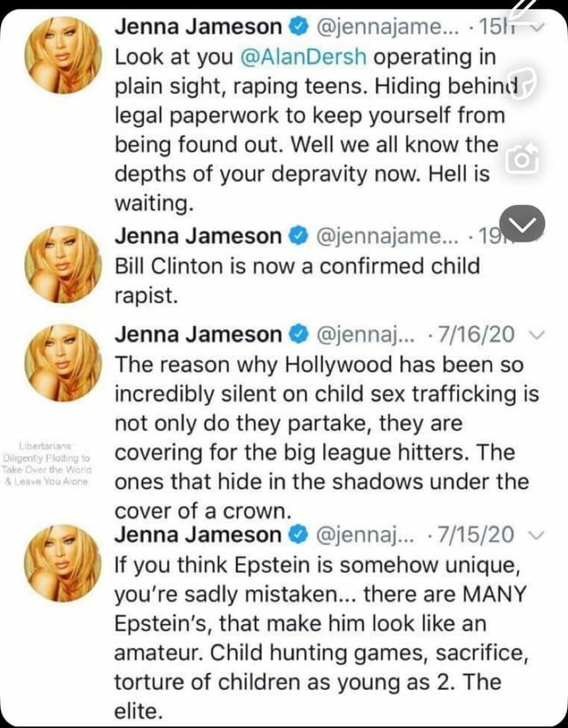Open the sticker picker icon

522,83
